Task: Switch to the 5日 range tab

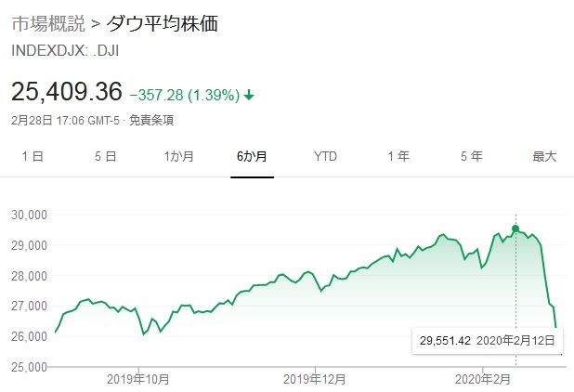Action: 106,156
